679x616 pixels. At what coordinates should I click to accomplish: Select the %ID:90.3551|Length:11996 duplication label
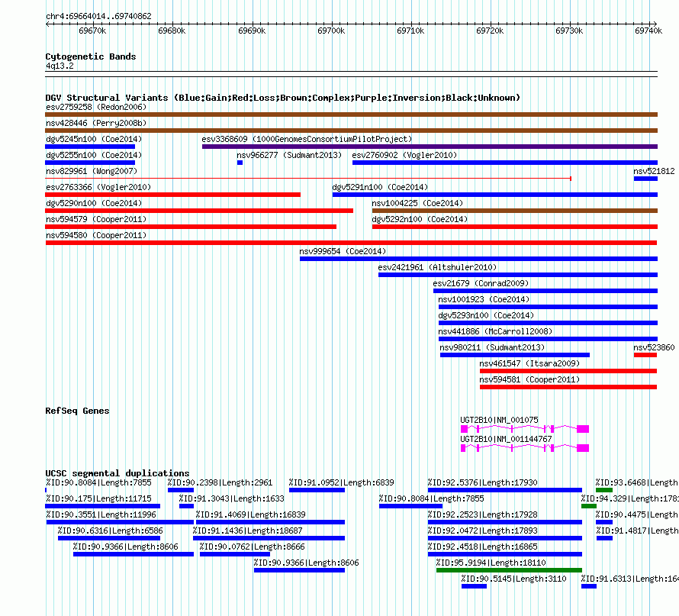(101, 514)
